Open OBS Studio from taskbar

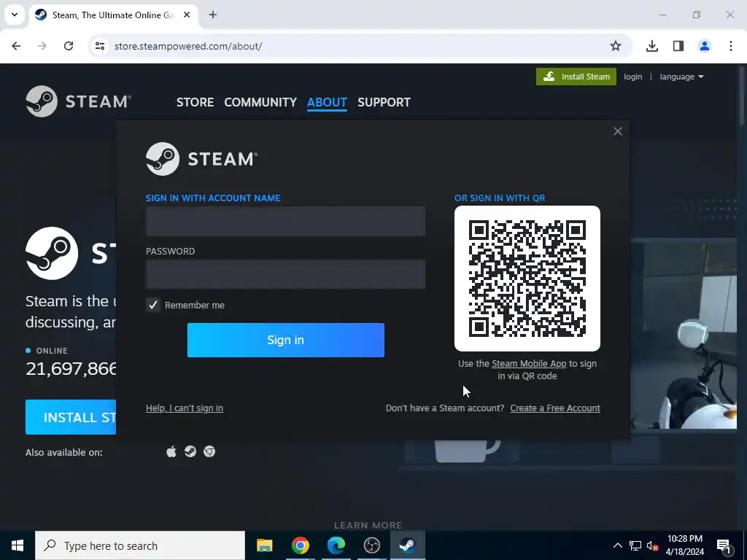pos(371,545)
